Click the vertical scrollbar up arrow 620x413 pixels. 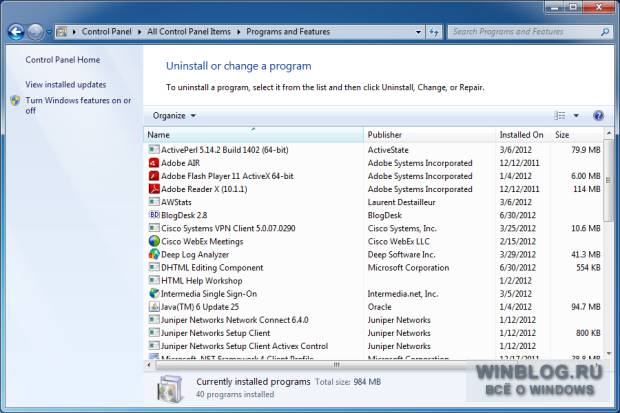(609, 133)
